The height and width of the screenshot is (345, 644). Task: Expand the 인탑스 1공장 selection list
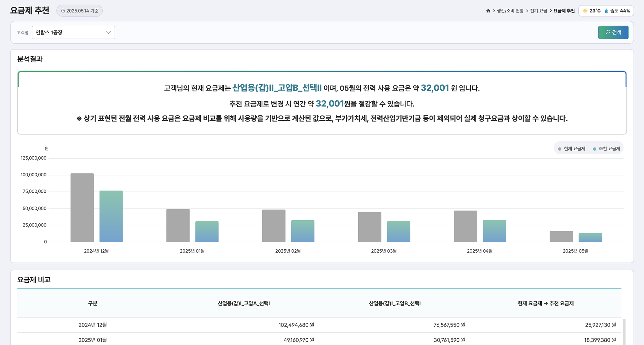coord(73,32)
